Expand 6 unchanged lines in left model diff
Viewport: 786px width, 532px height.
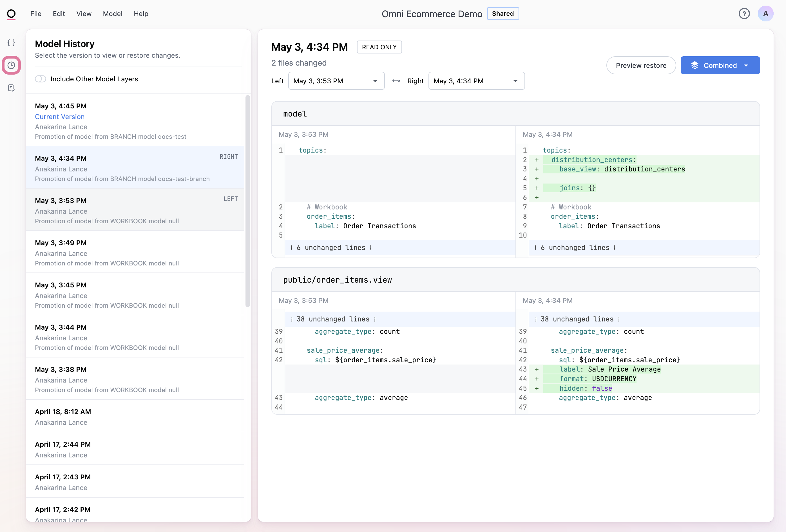click(x=331, y=248)
